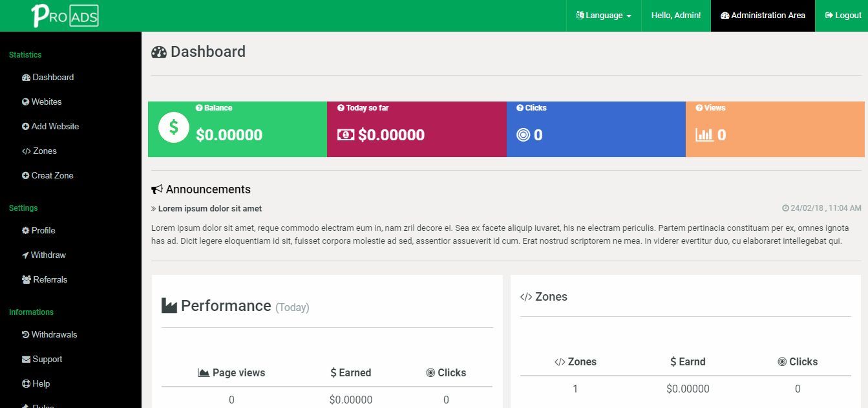This screenshot has width=868, height=408.
Task: Click the envelope icon beside Support
Action: 26,360
